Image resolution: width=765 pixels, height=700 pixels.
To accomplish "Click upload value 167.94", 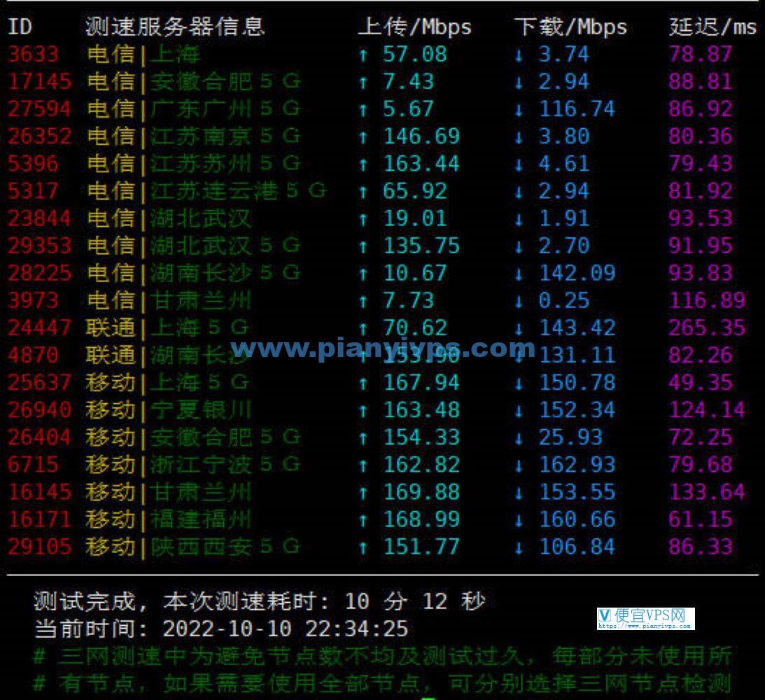I will [x=421, y=382].
